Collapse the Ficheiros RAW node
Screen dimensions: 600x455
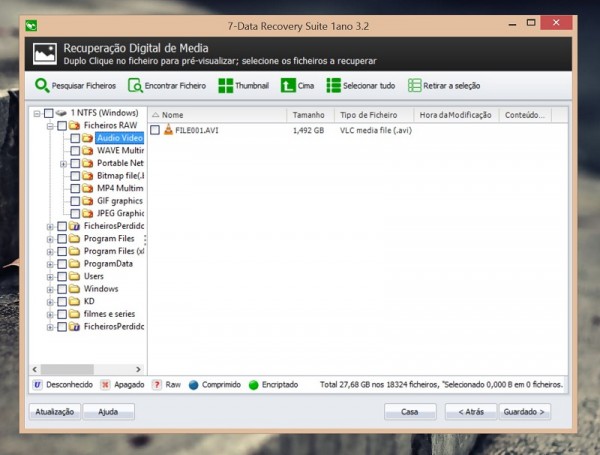click(x=50, y=126)
